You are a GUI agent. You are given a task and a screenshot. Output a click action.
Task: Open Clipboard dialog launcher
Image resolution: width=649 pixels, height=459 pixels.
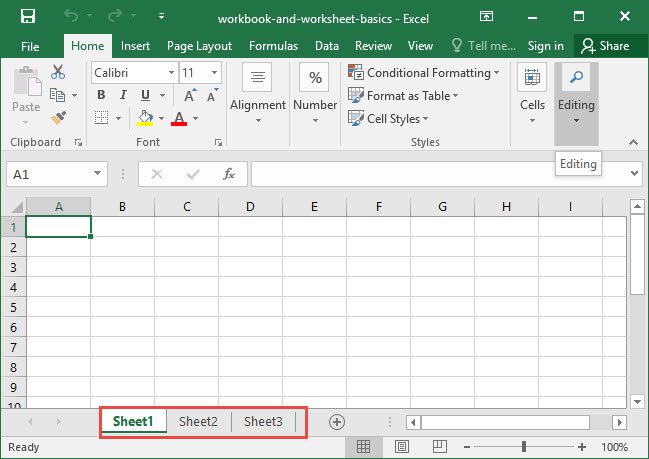[78, 143]
